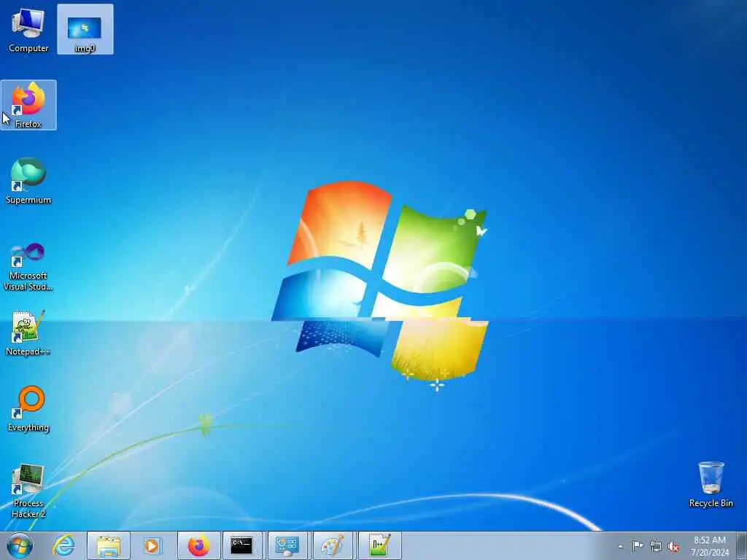Launch Internet Explorer from the taskbar
This screenshot has width=747, height=560.
[x=64, y=545]
